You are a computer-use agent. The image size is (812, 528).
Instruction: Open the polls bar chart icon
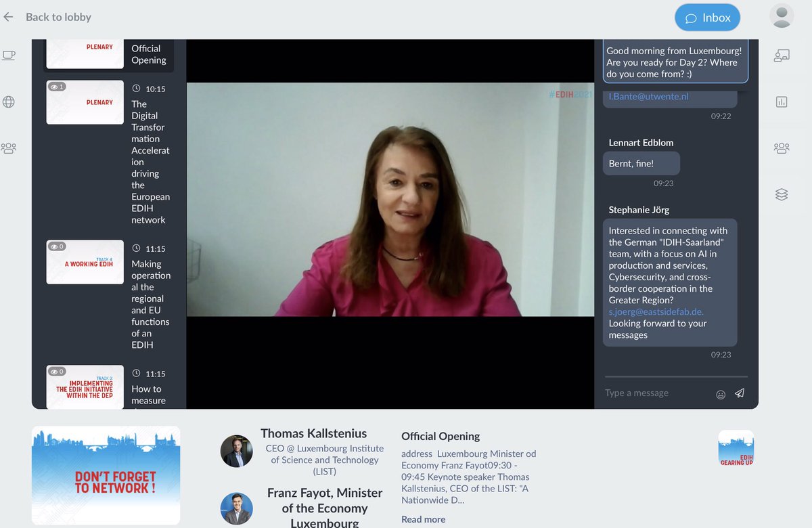[x=782, y=102]
